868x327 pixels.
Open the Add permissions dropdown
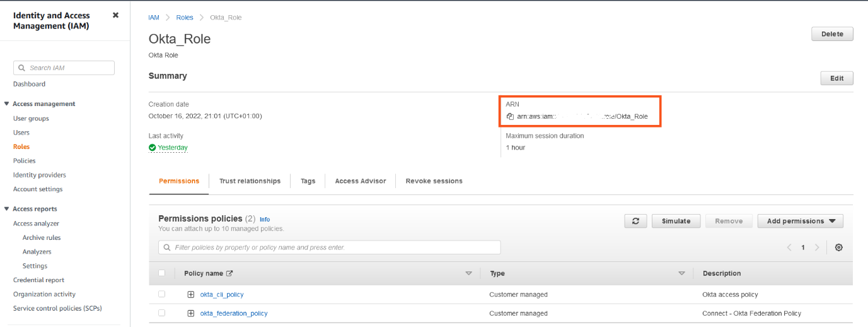pyautogui.click(x=801, y=221)
